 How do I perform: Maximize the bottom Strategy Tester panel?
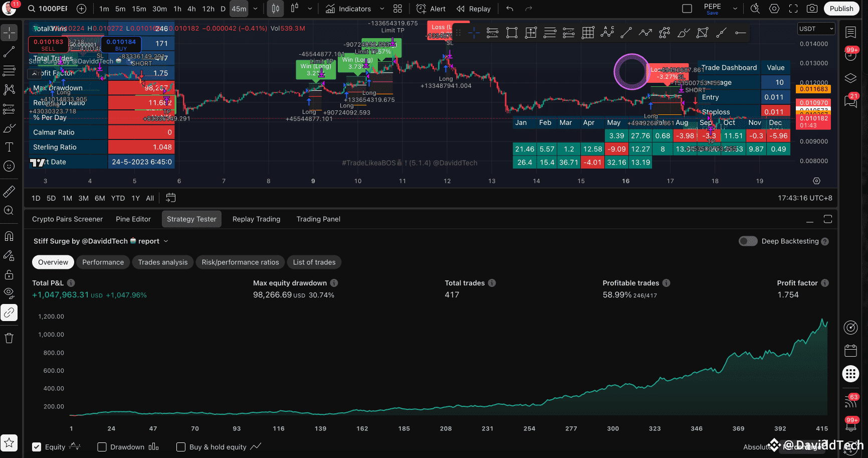(x=827, y=219)
